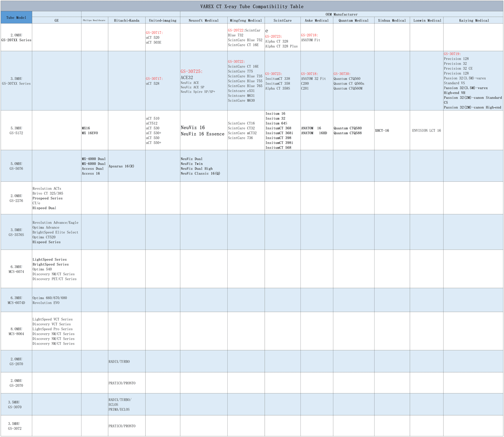The image size is (504, 437).
Task: Select the "GS-207XX Series" row label
Action: 16,40
